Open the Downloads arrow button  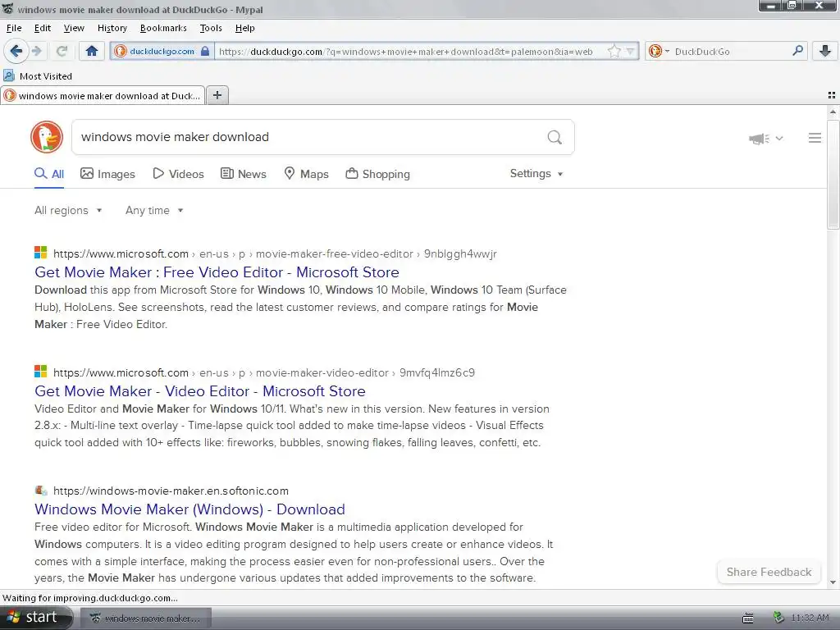pos(825,51)
